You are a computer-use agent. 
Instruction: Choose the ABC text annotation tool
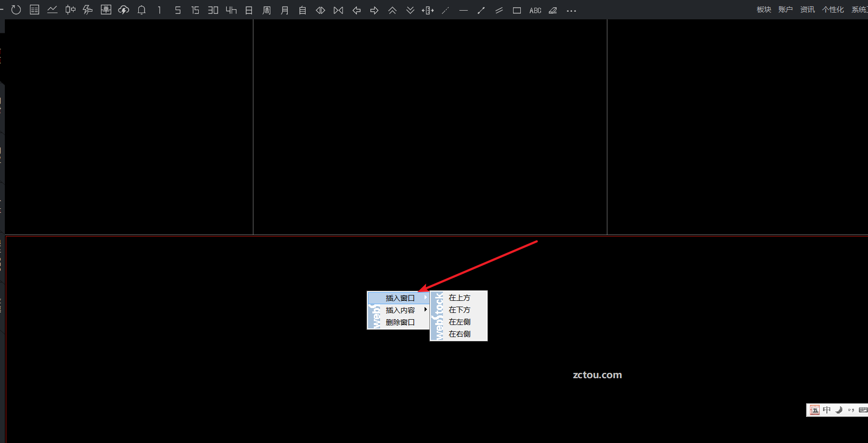coord(535,10)
